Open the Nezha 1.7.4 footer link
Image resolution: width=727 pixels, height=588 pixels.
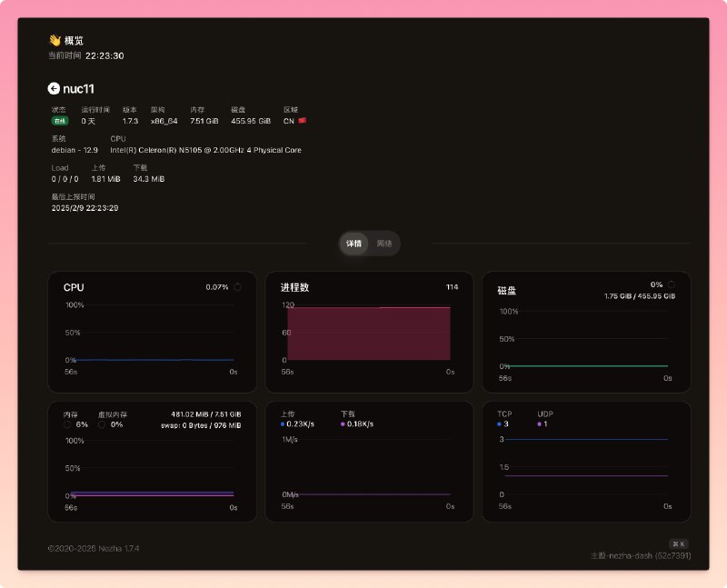pos(119,549)
